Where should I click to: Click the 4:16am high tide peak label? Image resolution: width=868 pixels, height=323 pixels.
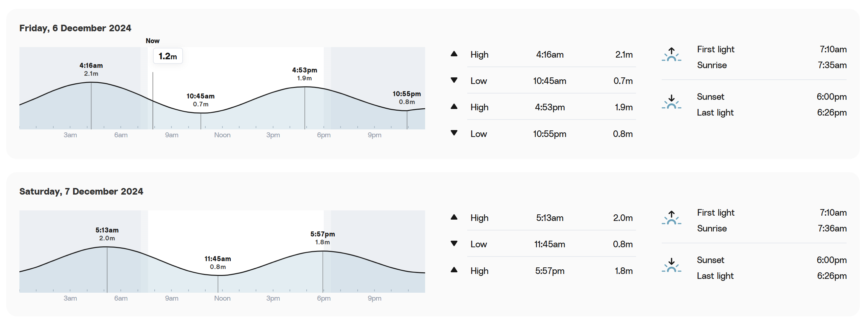91,69
